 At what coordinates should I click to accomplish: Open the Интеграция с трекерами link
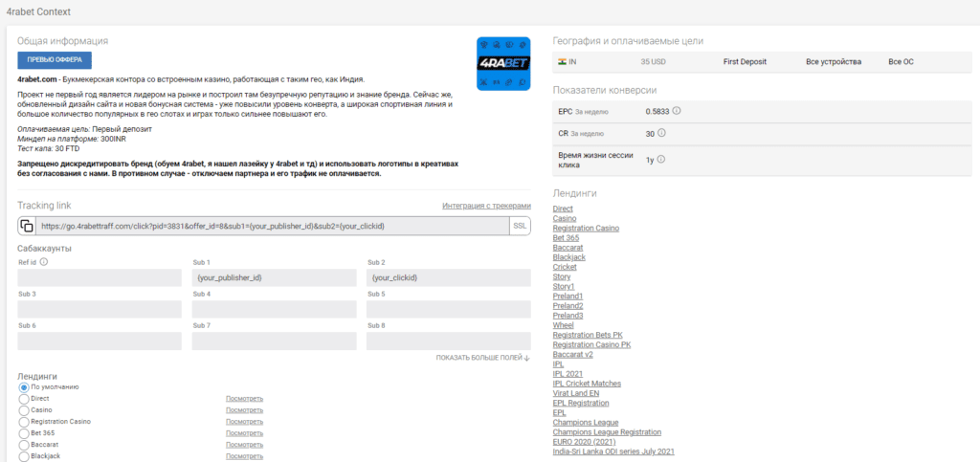tap(486, 206)
